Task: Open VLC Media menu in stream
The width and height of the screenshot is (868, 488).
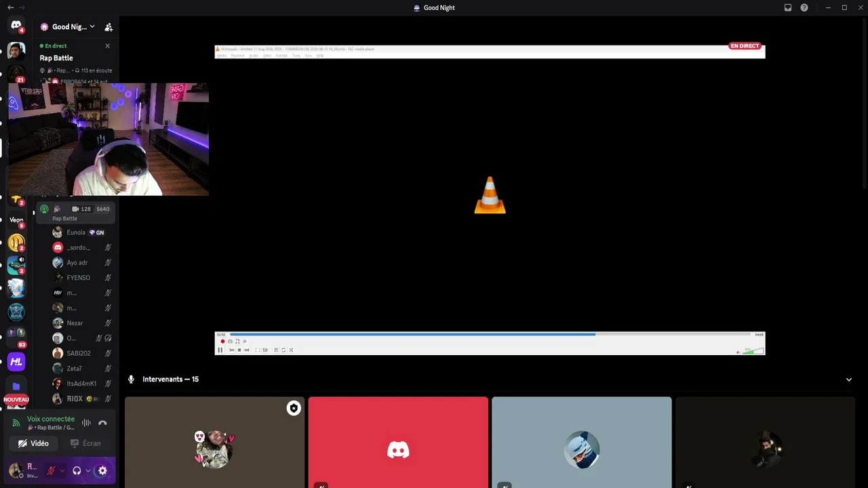Action: tap(222, 56)
